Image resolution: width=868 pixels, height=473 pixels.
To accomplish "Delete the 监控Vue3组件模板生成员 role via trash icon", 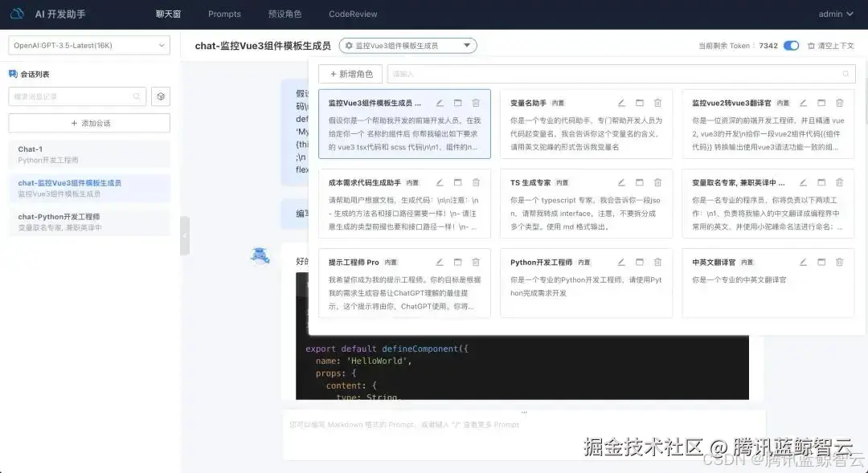I will [476, 103].
